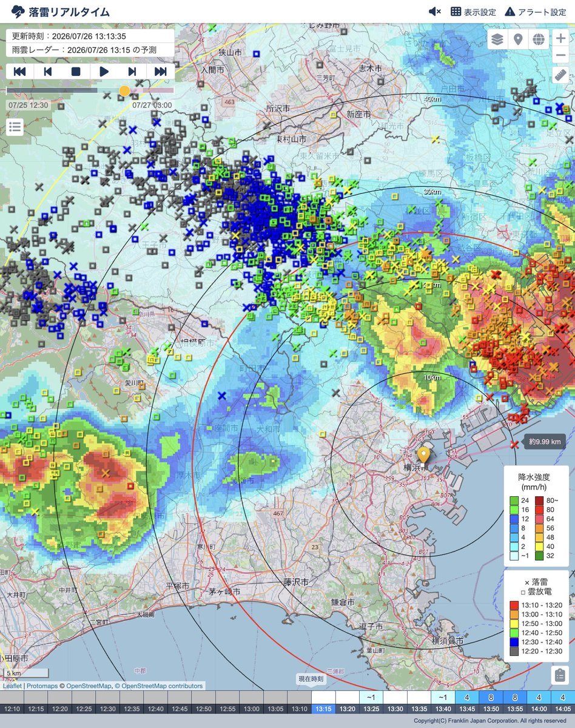
Task: Open the list legend panel button
Action: coord(15,127)
